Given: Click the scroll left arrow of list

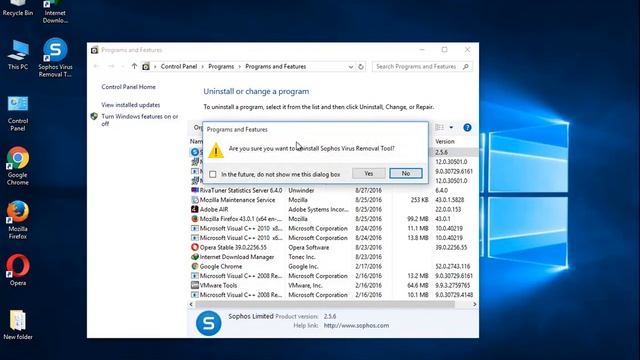Looking at the screenshot, I should point(191,304).
